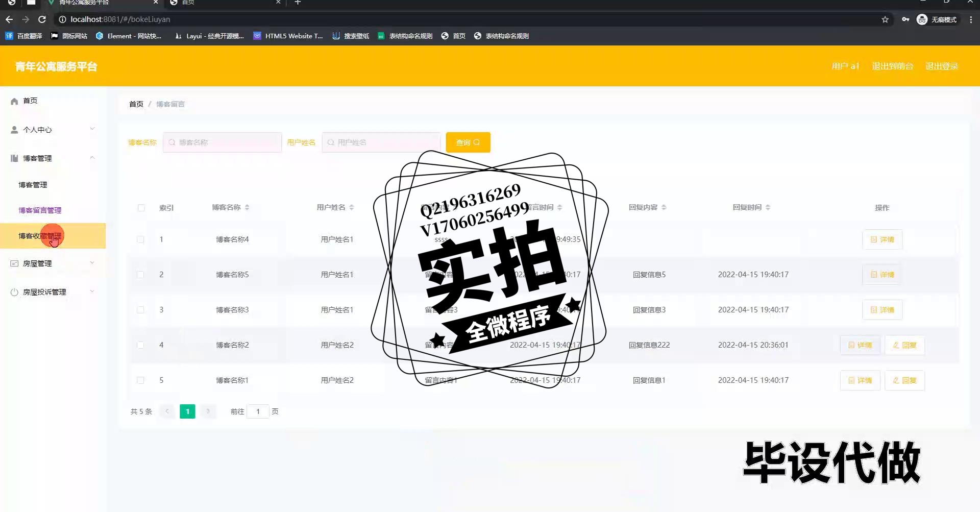
Task: Select page 1 in pagination
Action: 187,411
